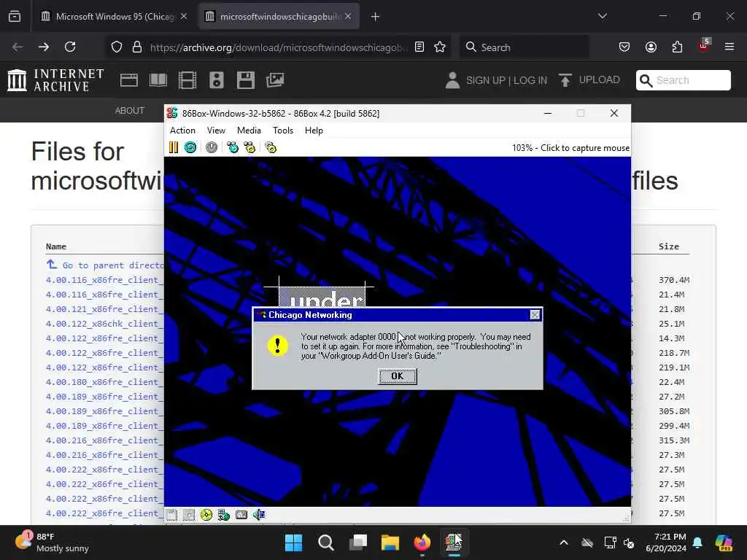Open the Firefox taskbar icon
The width and height of the screenshot is (747, 560).
coord(422,542)
